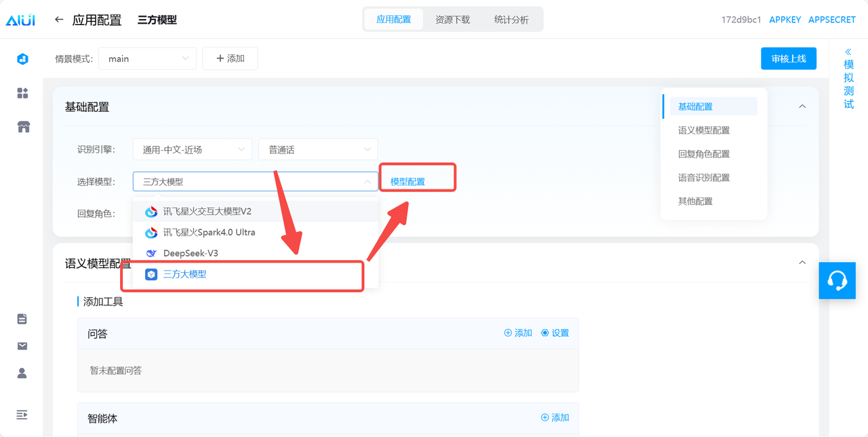Click the DeepSeek whale icon
Screen dimensions: 868x437
tap(151, 253)
